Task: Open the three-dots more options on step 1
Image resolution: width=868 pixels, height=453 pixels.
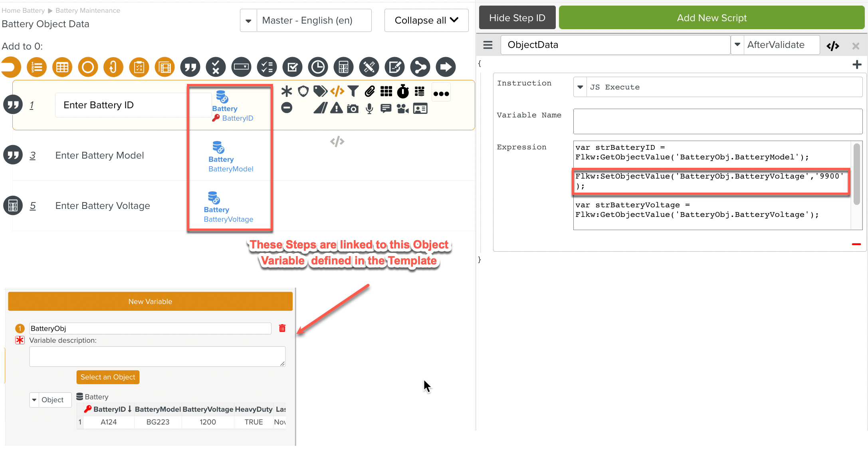Action: pos(441,93)
